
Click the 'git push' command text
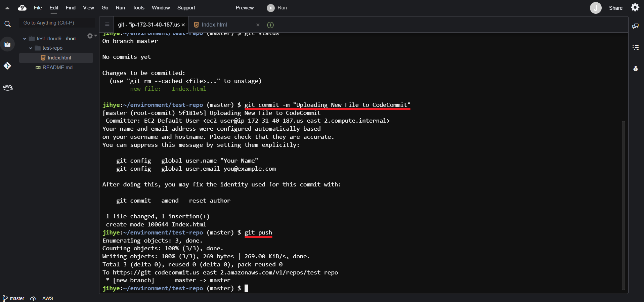pyautogui.click(x=258, y=232)
